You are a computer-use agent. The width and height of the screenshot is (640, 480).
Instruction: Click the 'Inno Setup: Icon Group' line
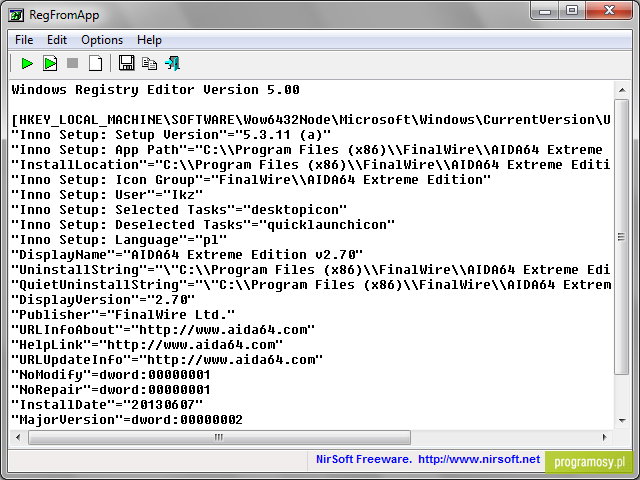[251, 180]
